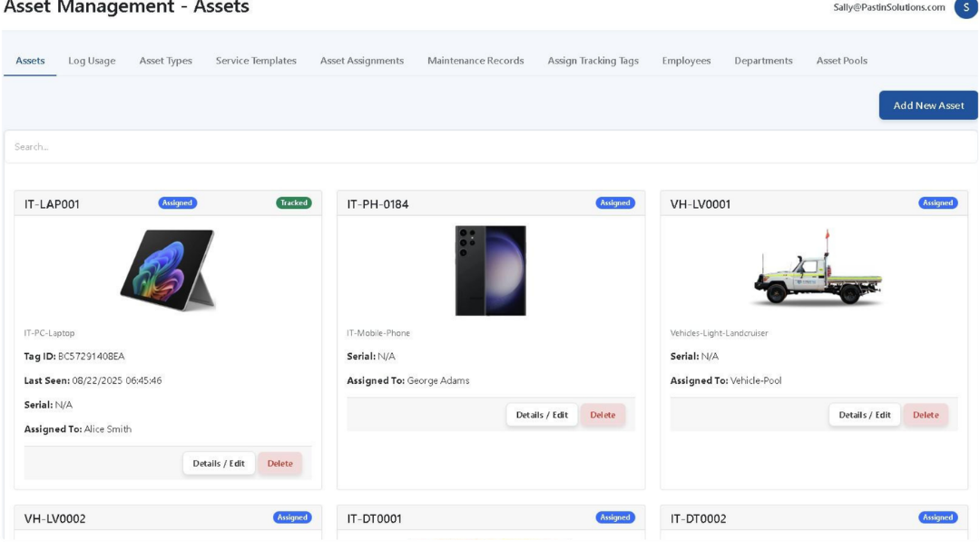Click the Assigned badge on IT-DT0002
Screen dimensions: 980x542
pos(937,517)
